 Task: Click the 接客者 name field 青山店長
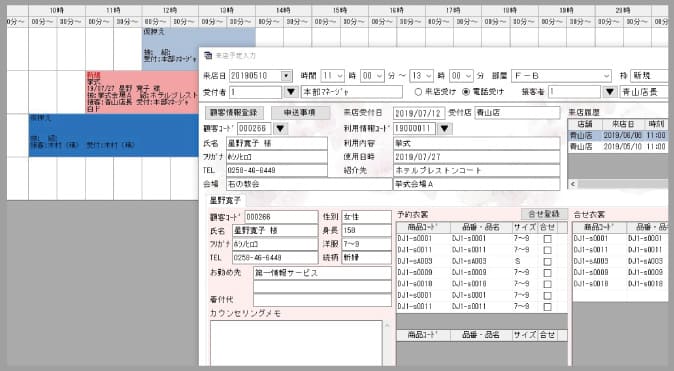(x=644, y=92)
